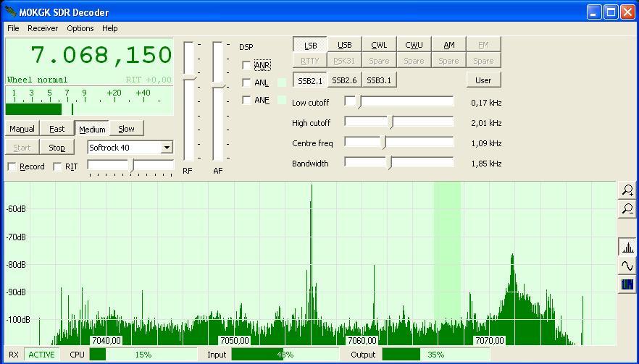The image size is (639, 364).
Task: Switch to the sine waveform view icon
Action: [627, 266]
